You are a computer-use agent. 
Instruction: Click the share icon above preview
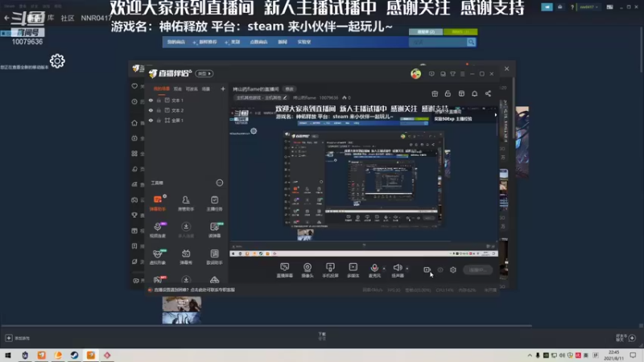(488, 93)
